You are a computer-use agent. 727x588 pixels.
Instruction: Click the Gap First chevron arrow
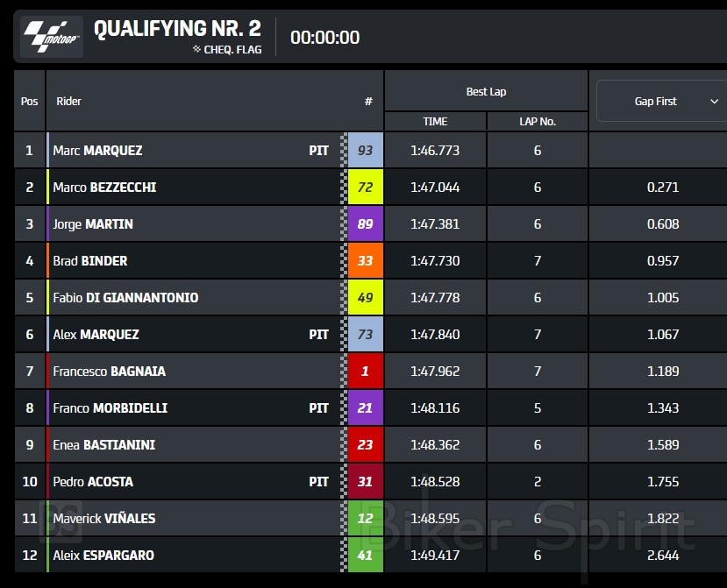714,102
